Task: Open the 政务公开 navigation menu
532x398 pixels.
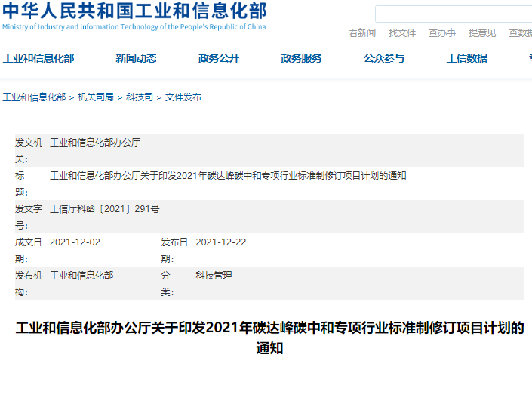Action: pyautogui.click(x=219, y=59)
